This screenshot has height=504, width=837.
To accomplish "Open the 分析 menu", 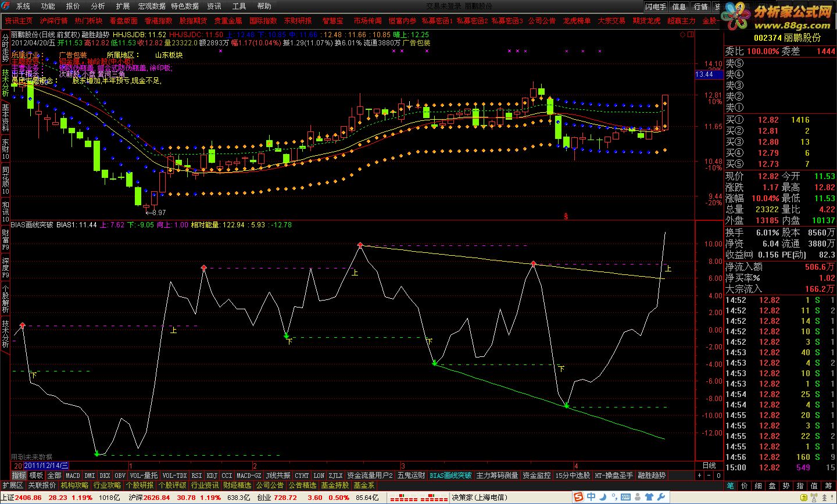I will pyautogui.click(x=98, y=6).
